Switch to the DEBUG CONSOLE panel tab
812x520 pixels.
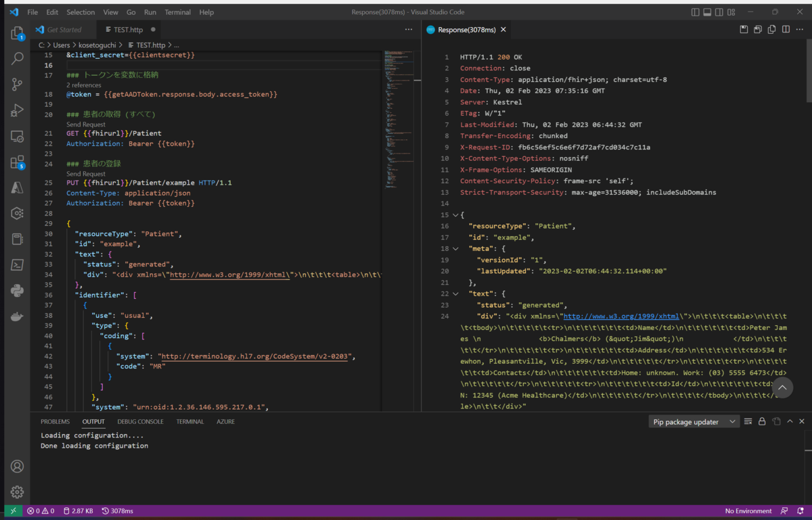pyautogui.click(x=140, y=421)
